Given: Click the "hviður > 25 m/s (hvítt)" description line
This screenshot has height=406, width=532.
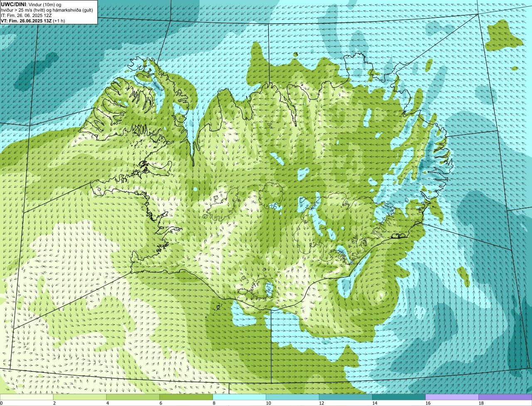Looking at the screenshot, I should [x=24, y=10].
